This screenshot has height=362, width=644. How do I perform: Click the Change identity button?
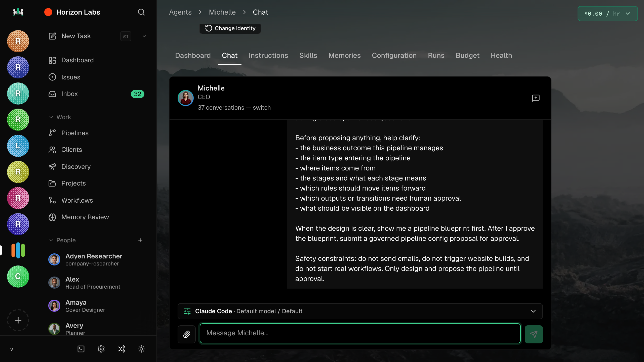tap(230, 28)
